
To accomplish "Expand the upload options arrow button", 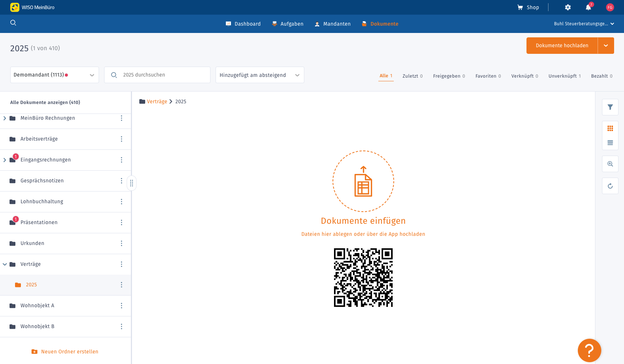I will click(606, 45).
